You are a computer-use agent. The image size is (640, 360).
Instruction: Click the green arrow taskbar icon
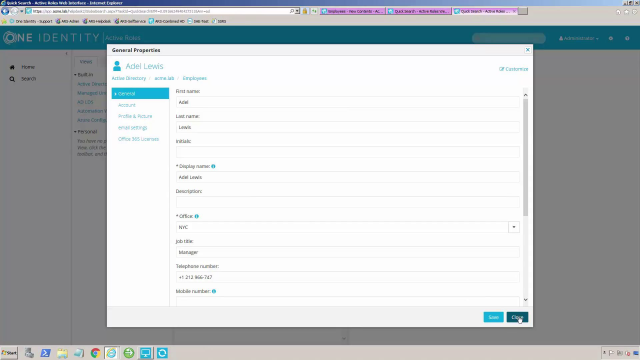pos(129,353)
